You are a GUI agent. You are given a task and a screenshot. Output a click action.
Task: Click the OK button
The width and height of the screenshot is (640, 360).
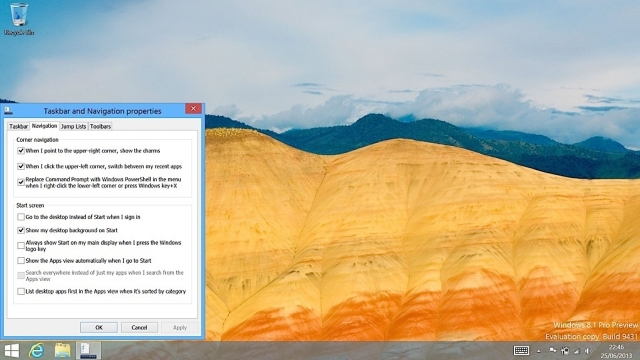point(99,328)
